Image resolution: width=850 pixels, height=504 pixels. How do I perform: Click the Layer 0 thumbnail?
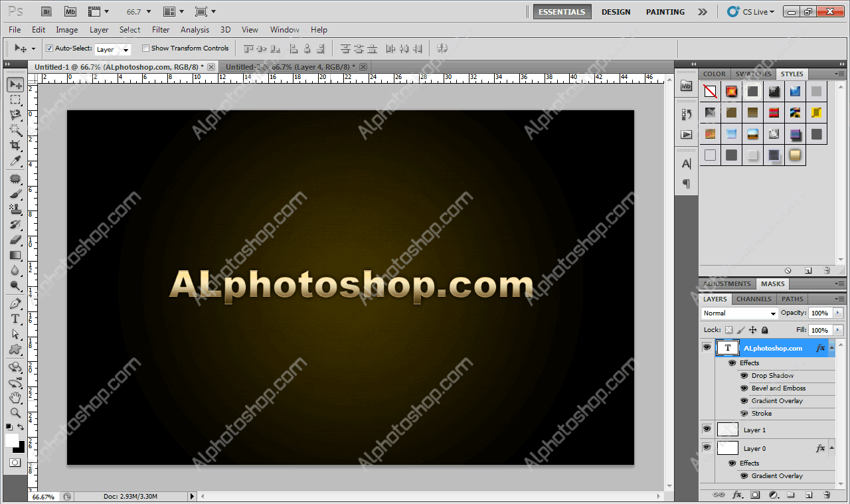(728, 448)
